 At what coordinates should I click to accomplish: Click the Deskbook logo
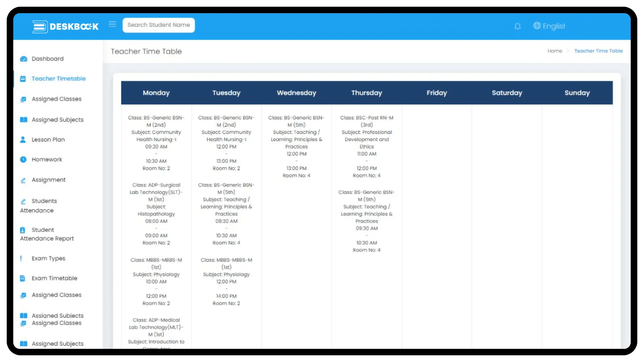coord(65,26)
